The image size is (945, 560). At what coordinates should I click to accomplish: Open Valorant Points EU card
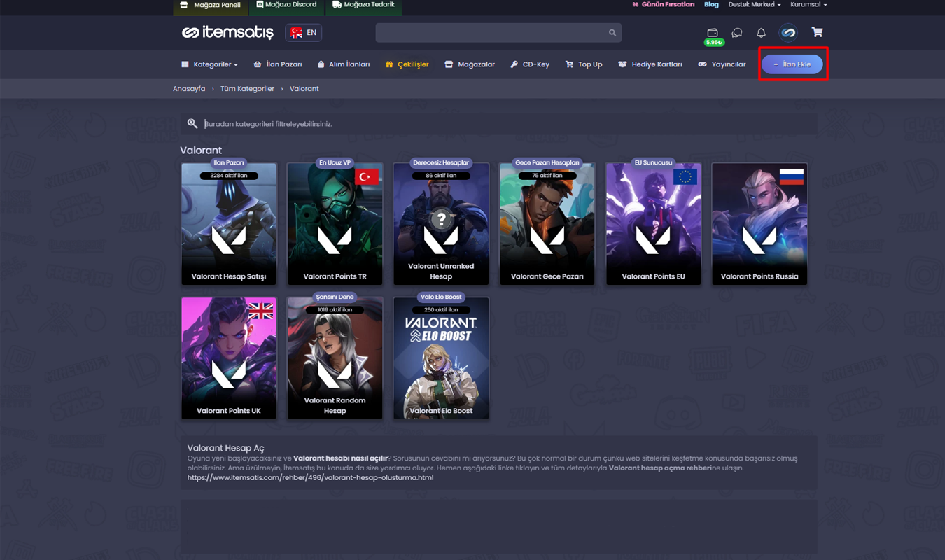click(653, 224)
